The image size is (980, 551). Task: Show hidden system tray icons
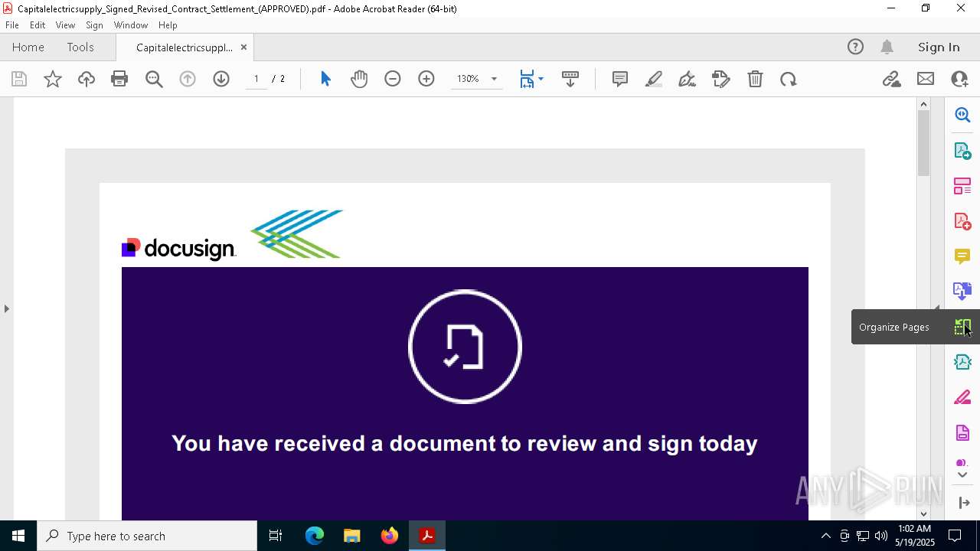(x=825, y=536)
